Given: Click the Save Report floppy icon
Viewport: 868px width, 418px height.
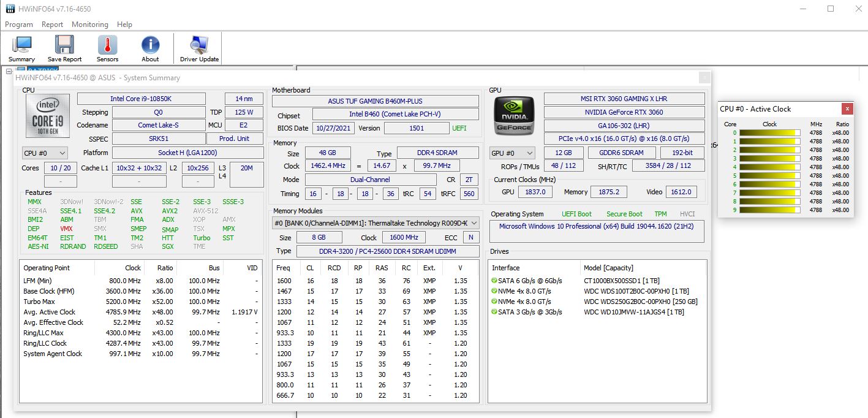Looking at the screenshot, I should (x=64, y=45).
